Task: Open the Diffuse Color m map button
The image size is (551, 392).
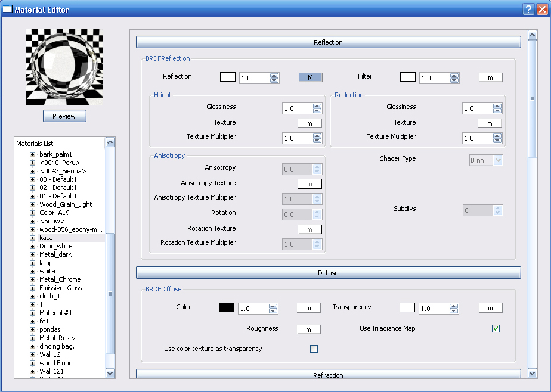Action: [308, 308]
